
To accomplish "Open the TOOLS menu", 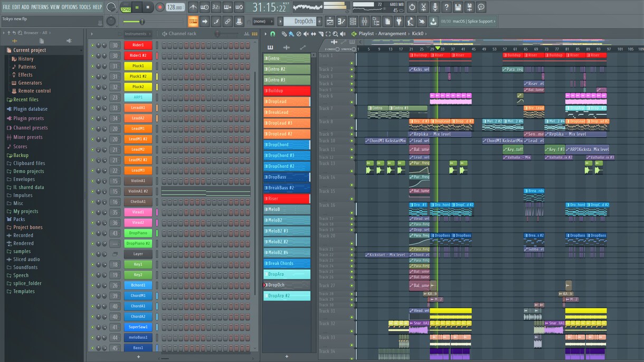I will (x=85, y=7).
